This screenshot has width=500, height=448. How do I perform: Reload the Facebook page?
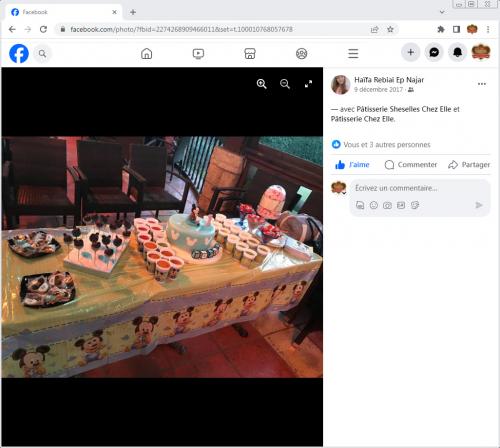43,29
